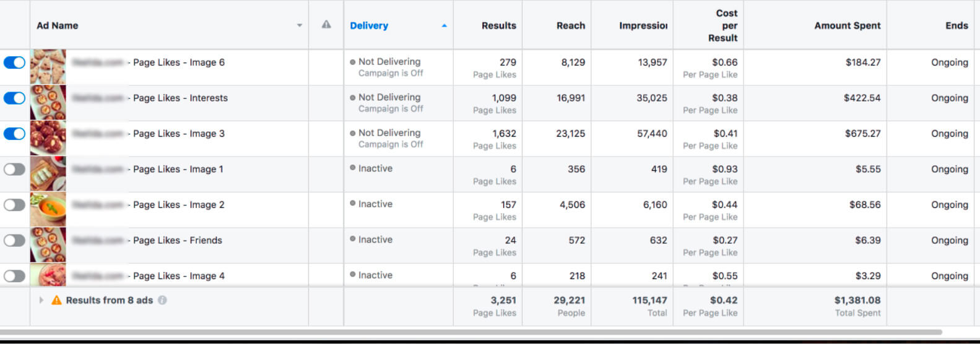The width and height of the screenshot is (980, 344).
Task: Select thumbnail of Page Likes - Image 3 ad
Action: [48, 138]
